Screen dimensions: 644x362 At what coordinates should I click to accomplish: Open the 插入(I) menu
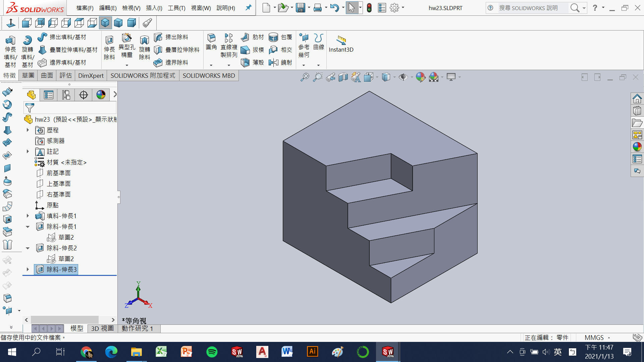[154, 8]
